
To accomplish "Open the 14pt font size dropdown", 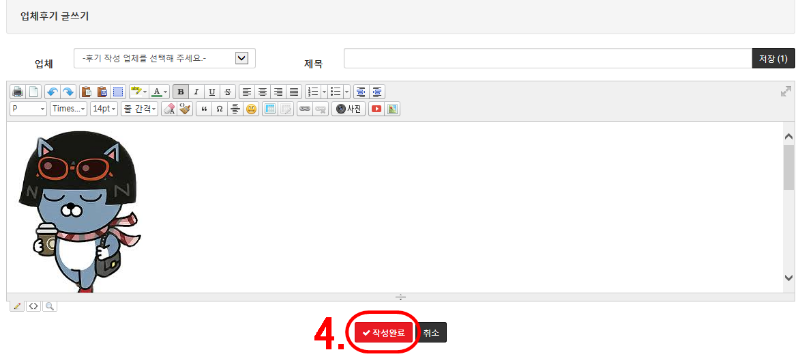I will (x=104, y=109).
